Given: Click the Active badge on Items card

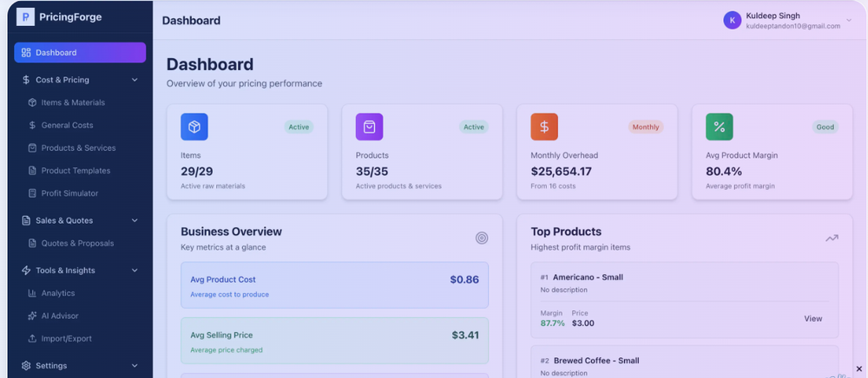Looking at the screenshot, I should 299,127.
